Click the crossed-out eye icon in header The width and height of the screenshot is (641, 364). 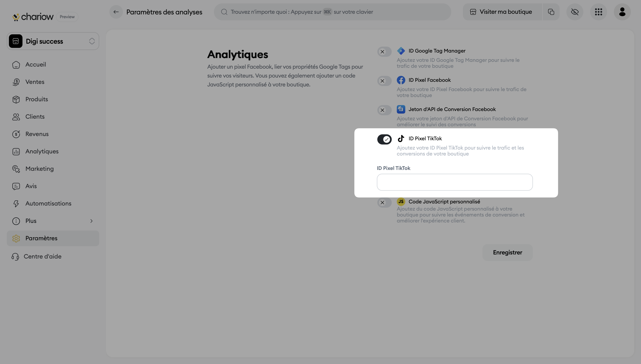coord(575,12)
